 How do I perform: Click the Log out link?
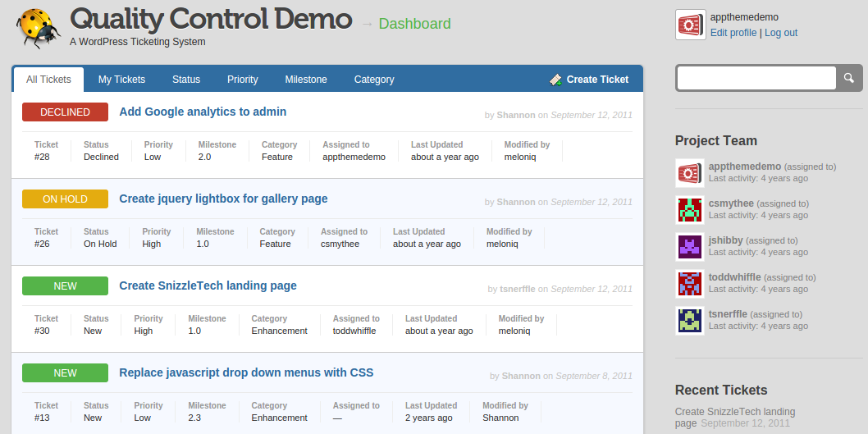[781, 33]
